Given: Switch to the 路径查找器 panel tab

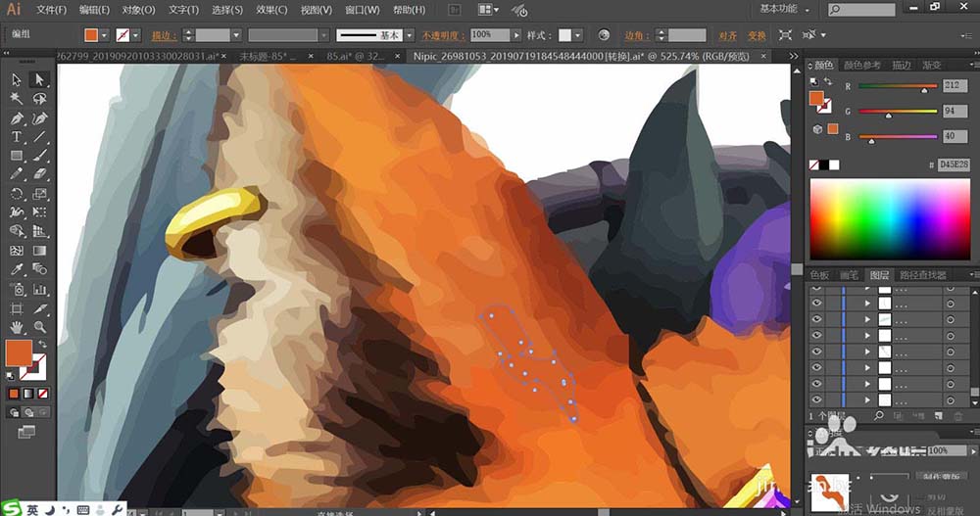Looking at the screenshot, I should 923,275.
